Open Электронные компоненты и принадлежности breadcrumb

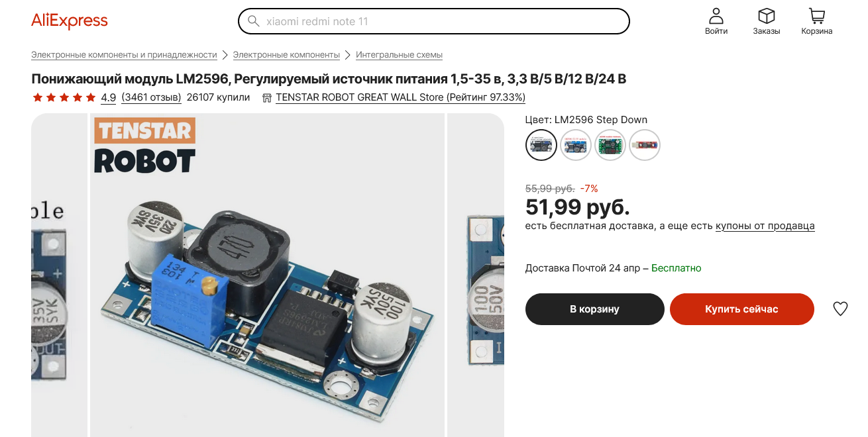tap(124, 55)
